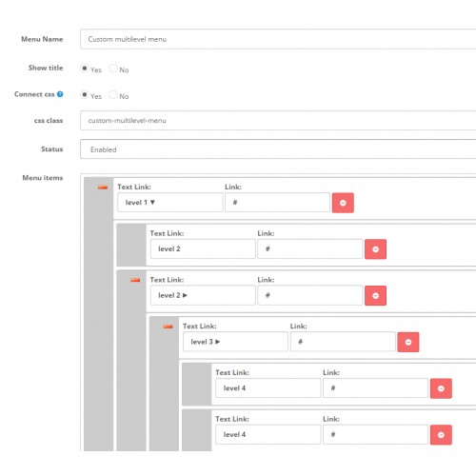This screenshot has width=476, height=476.
Task: Open the Status dropdown showing Enabled
Action: point(278,149)
